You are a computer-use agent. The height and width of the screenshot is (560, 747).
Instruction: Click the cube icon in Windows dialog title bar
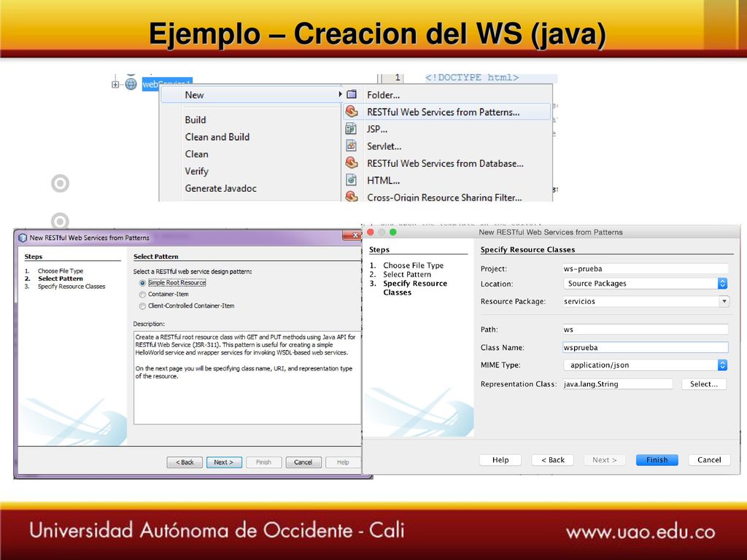tap(23, 238)
